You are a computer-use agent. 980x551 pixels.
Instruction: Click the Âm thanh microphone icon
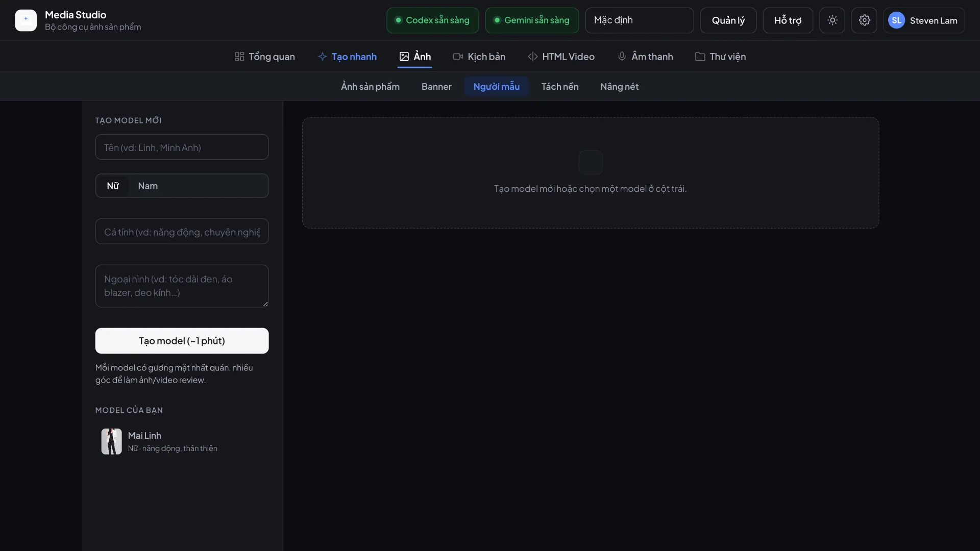pyautogui.click(x=622, y=57)
